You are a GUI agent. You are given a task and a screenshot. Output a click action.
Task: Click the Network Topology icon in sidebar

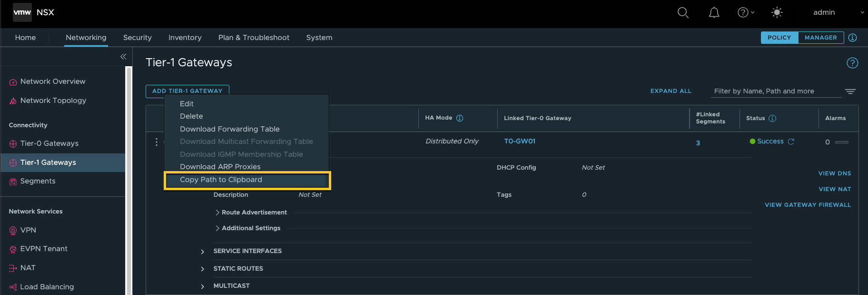click(x=13, y=101)
